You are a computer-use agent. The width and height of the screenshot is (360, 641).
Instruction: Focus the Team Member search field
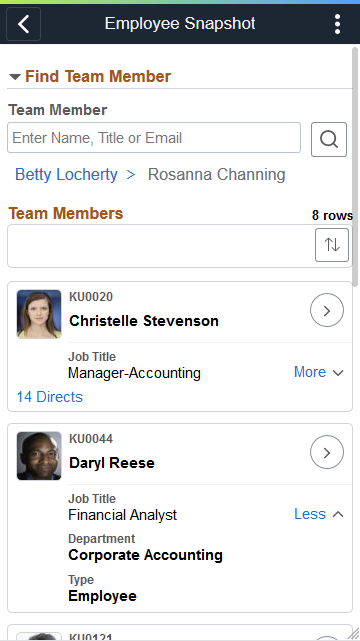(x=154, y=138)
